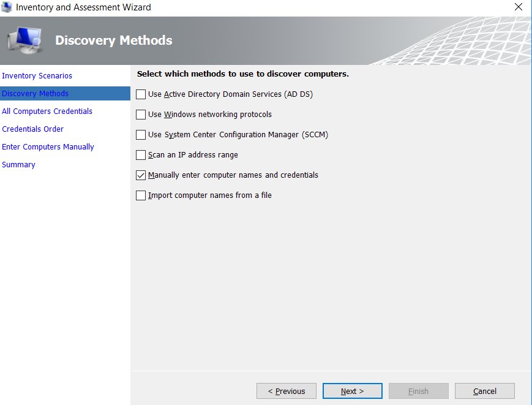Viewport: 532px width, 405px height.
Task: Go to the Credentials Order page
Action: [x=32, y=129]
